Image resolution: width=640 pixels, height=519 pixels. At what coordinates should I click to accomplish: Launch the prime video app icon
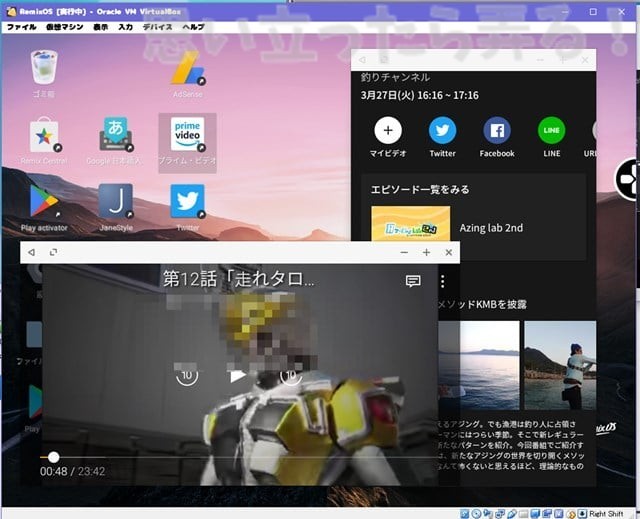[x=187, y=134]
